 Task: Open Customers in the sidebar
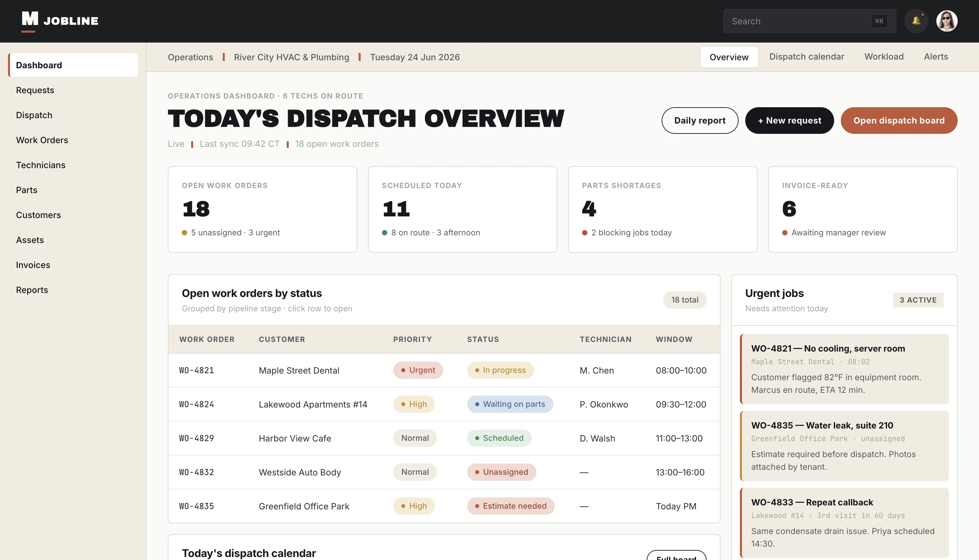pos(73,215)
